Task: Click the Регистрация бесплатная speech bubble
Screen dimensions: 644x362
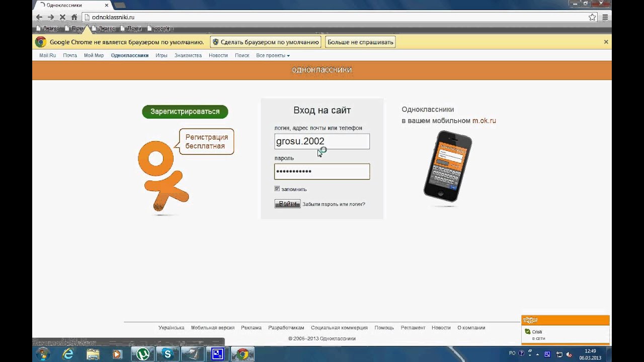Action: 206,142
